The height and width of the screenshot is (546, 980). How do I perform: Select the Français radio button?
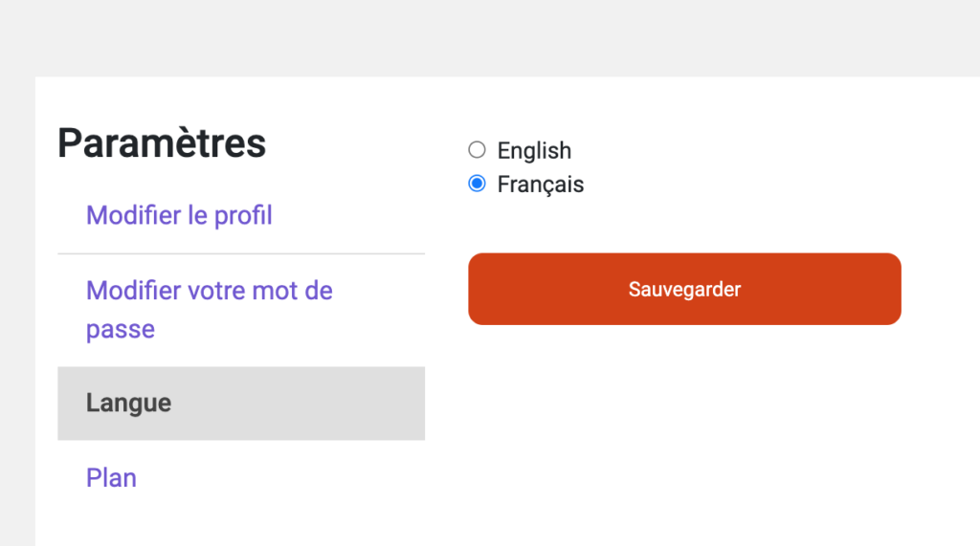point(477,184)
